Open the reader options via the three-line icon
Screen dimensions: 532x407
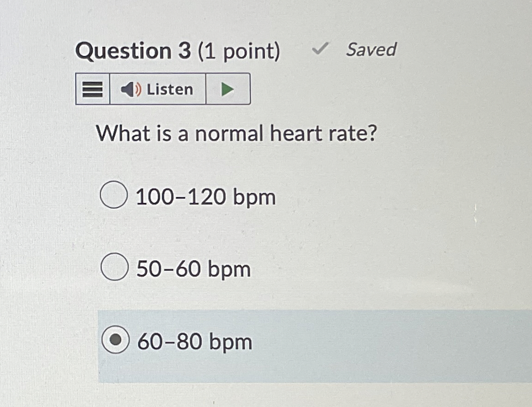92,89
